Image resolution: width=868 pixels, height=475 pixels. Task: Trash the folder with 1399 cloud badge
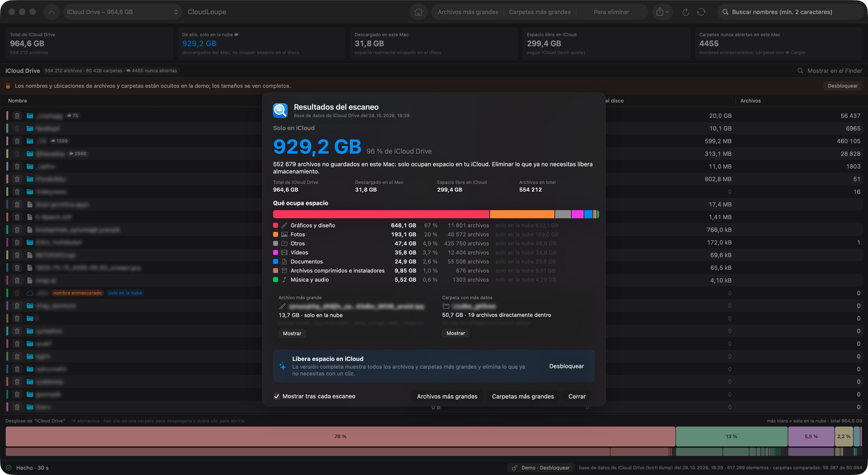[17, 141]
